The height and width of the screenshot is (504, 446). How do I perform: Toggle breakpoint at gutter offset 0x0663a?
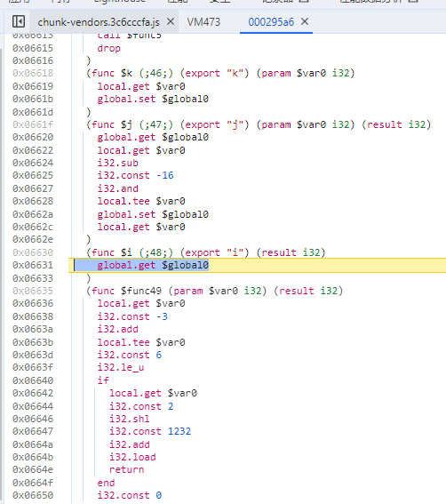pyautogui.click(x=33, y=329)
